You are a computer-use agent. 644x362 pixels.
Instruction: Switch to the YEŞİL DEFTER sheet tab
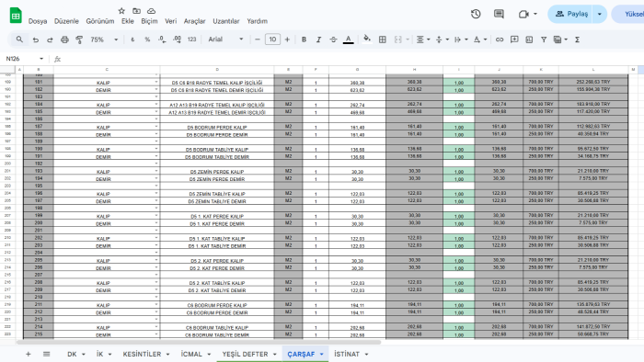(246, 354)
